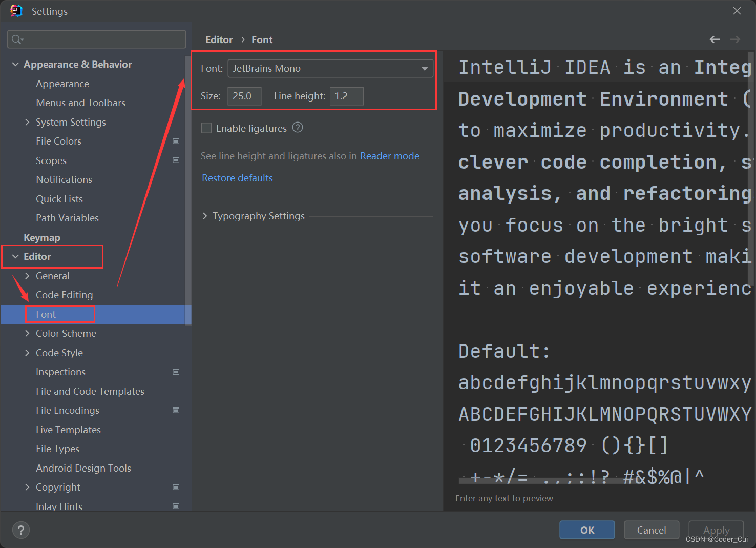
Task: Open Live Templates settings
Action: point(68,430)
